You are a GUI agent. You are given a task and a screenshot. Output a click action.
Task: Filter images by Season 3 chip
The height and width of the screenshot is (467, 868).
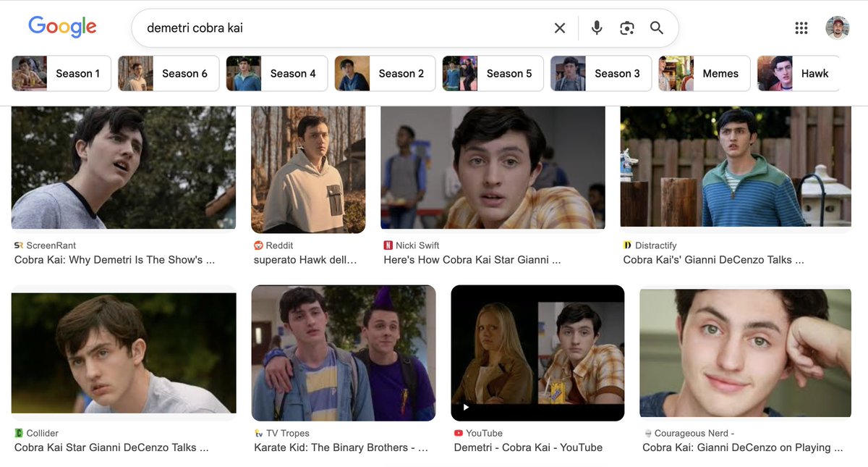pos(601,73)
